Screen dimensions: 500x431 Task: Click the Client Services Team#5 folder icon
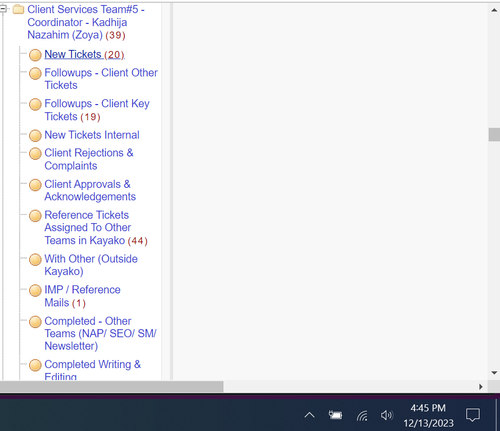(18, 9)
